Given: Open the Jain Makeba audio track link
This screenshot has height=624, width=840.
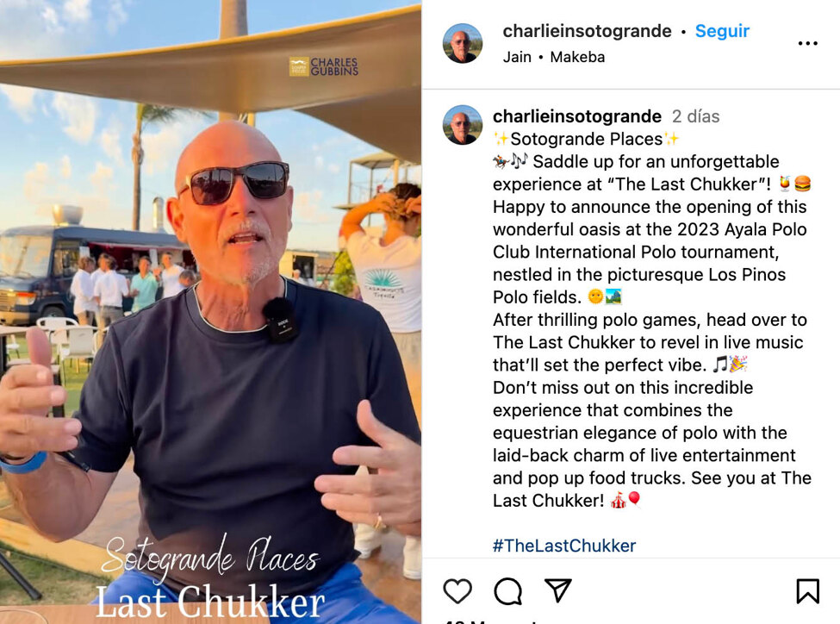Looking at the screenshot, I should (554, 57).
